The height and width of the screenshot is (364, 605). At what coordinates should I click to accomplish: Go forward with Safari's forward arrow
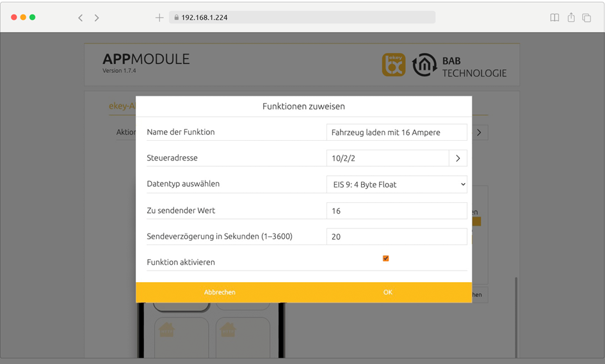(97, 18)
